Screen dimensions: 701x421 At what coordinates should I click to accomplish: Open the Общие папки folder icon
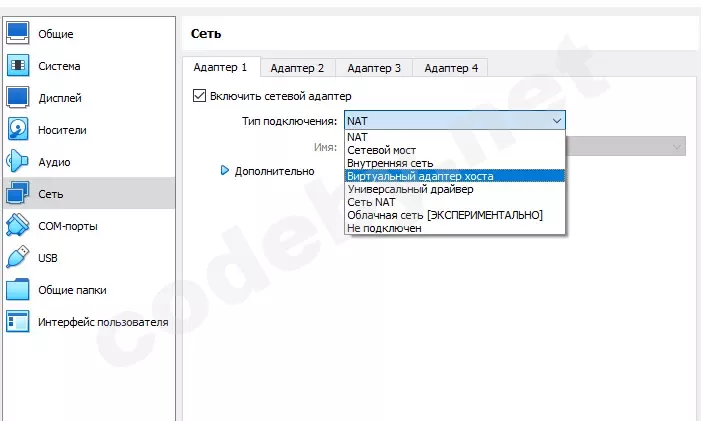19,290
